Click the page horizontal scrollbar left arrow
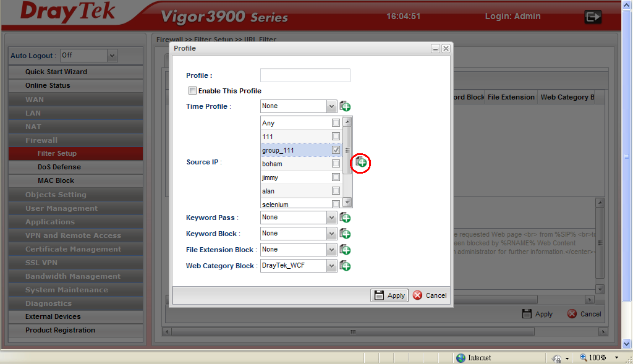The height and width of the screenshot is (364, 633). [167, 332]
